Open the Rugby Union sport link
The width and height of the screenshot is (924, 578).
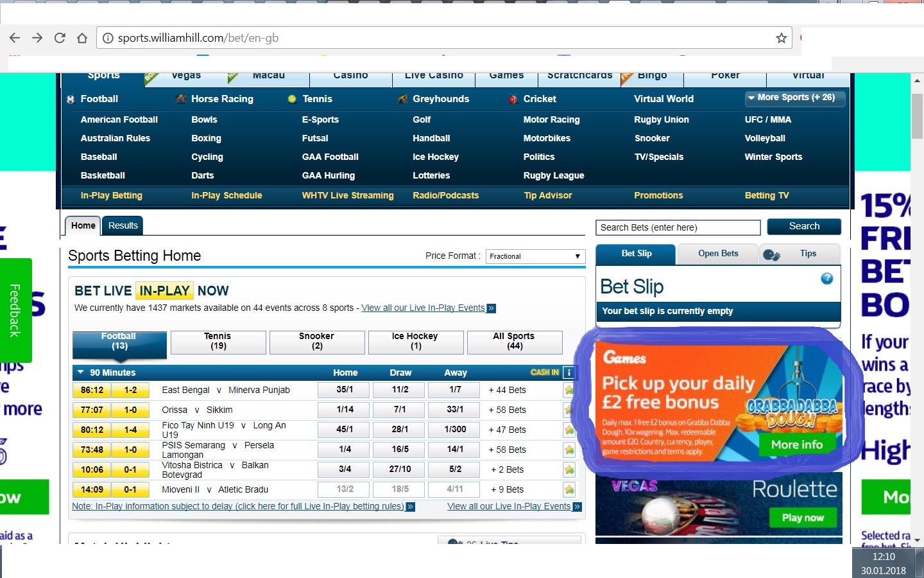click(x=662, y=119)
